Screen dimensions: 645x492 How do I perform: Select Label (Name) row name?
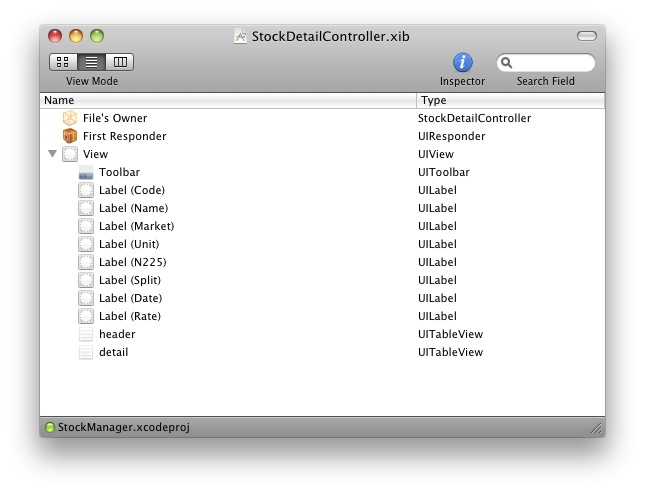pyautogui.click(x=133, y=208)
